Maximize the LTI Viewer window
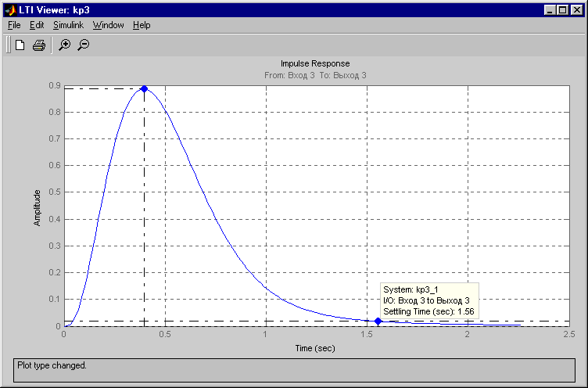 (x=563, y=9)
